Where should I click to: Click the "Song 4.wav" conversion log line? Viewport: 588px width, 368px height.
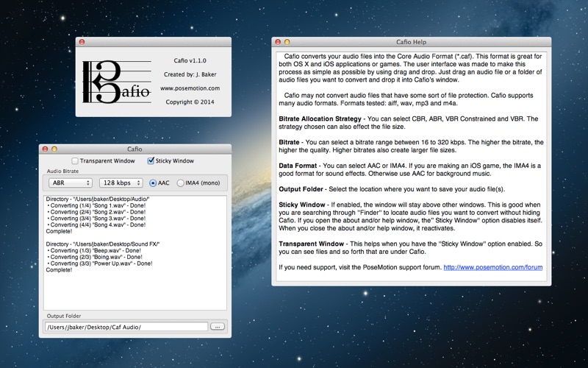pyautogui.click(x=96, y=225)
